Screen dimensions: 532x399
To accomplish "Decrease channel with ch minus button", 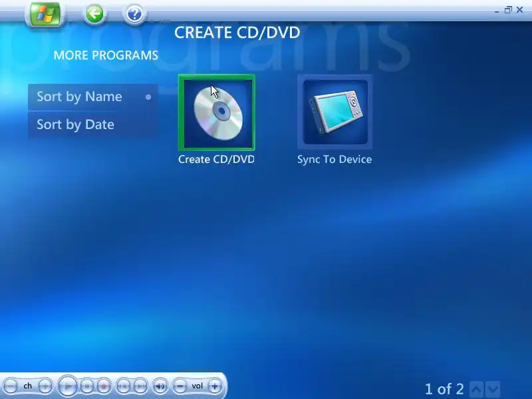I will 11,386.
